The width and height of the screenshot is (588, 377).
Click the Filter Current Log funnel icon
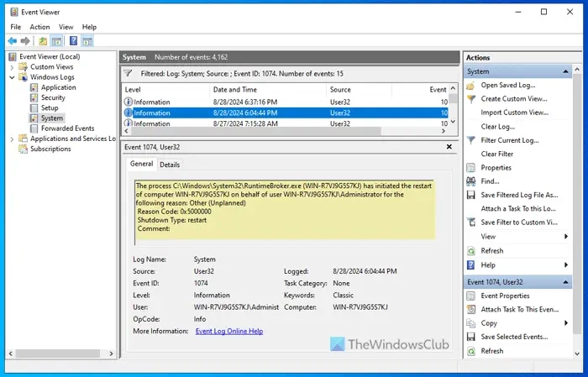471,140
